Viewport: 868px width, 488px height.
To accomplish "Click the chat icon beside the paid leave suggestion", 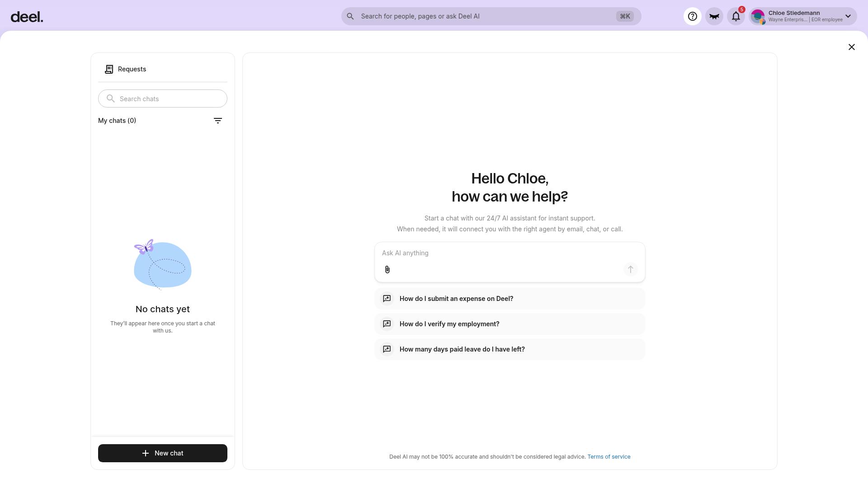I will (387, 349).
